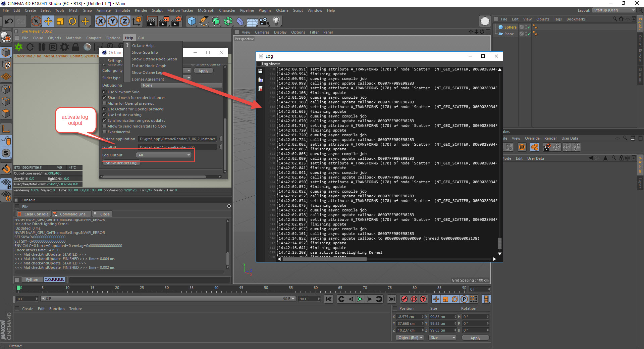Click the Render View clapperboard icon

(152, 21)
